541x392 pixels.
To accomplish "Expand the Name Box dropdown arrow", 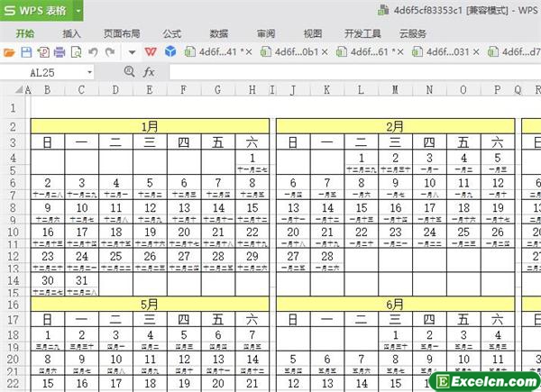I will [x=89, y=72].
